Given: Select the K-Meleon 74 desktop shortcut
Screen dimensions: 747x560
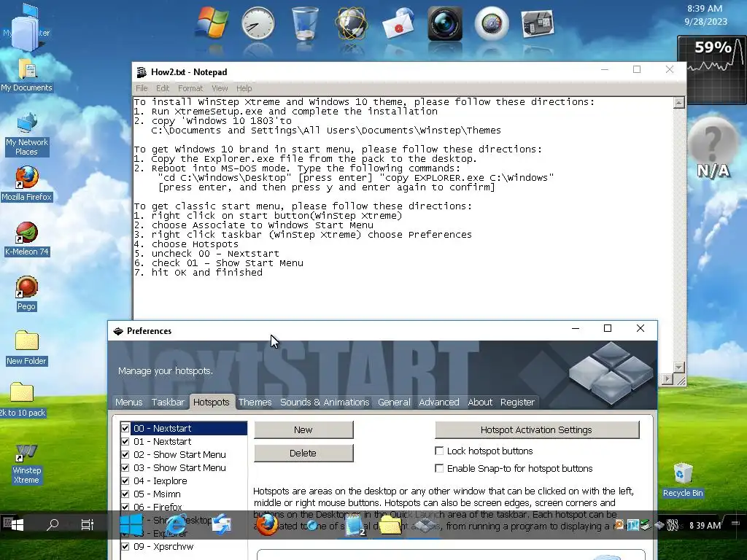Looking at the screenshot, I should tap(27, 239).
